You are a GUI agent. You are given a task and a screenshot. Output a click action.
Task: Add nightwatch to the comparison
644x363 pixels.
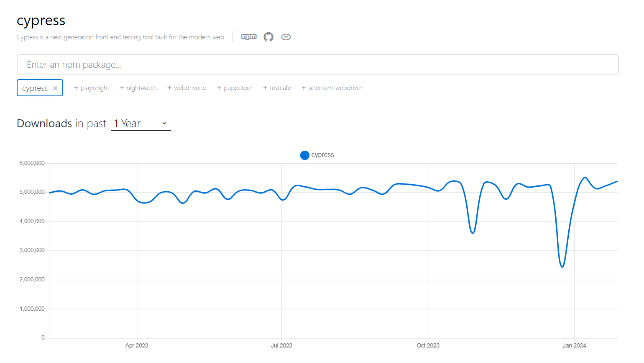(x=138, y=88)
